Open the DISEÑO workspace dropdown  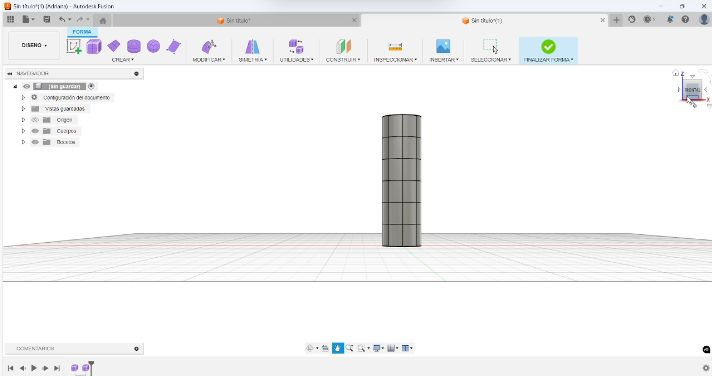point(34,45)
